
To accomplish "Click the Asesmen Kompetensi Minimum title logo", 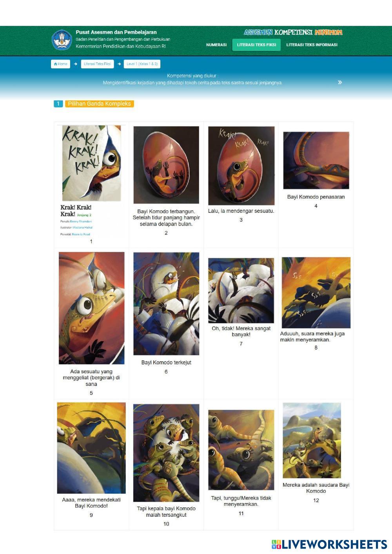I will pos(293,33).
